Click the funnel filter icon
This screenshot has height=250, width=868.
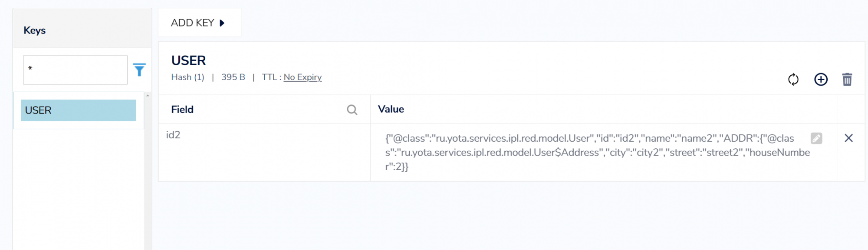point(139,70)
